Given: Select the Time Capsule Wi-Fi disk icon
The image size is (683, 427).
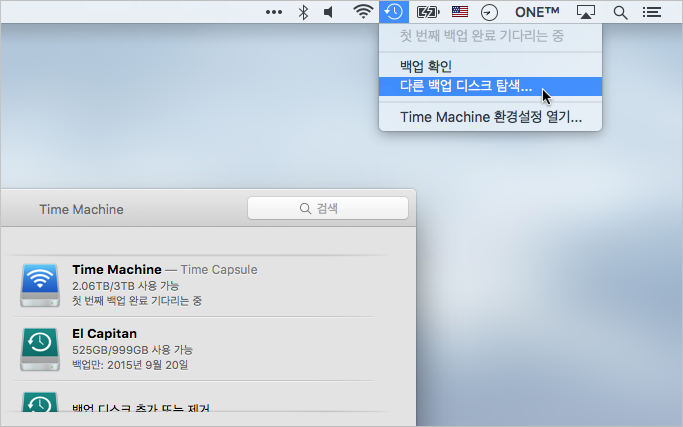Looking at the screenshot, I should (x=40, y=285).
